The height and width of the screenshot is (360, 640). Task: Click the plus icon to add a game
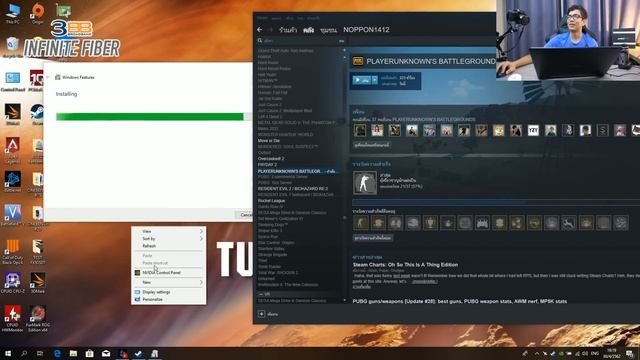pos(262,314)
